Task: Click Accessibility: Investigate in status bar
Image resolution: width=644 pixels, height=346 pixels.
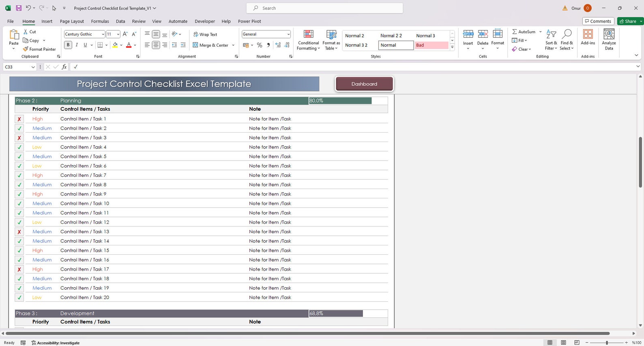Action: point(56,343)
